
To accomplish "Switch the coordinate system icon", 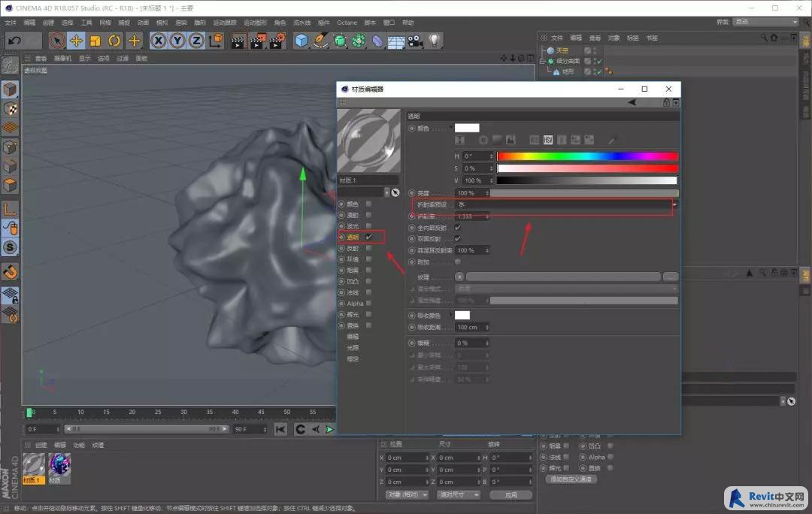I will pyautogui.click(x=216, y=41).
